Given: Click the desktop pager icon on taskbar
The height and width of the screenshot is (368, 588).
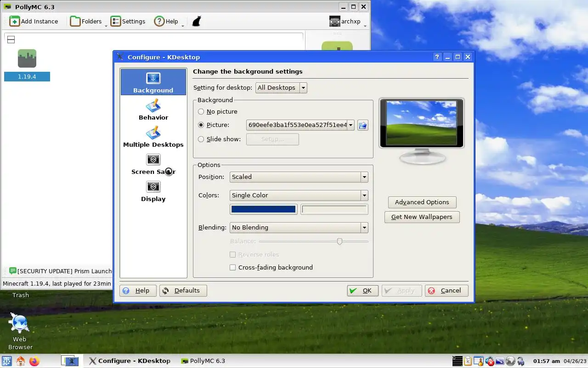Looking at the screenshot, I should [x=70, y=361].
